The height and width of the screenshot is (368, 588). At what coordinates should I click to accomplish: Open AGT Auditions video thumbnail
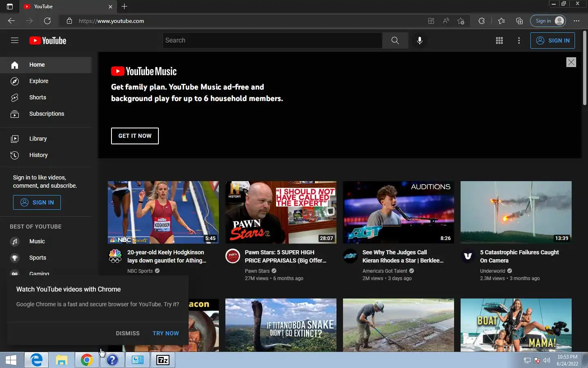pos(399,212)
